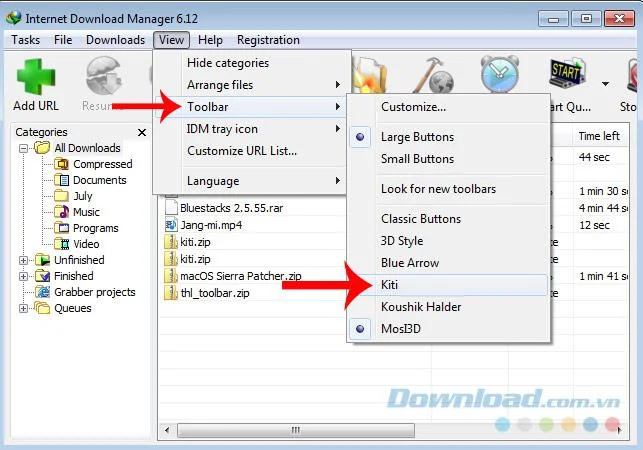Image resolution: width=643 pixels, height=450 pixels.
Task: Select the macOS Sierra Patcher.zip file name
Action: [x=241, y=276]
